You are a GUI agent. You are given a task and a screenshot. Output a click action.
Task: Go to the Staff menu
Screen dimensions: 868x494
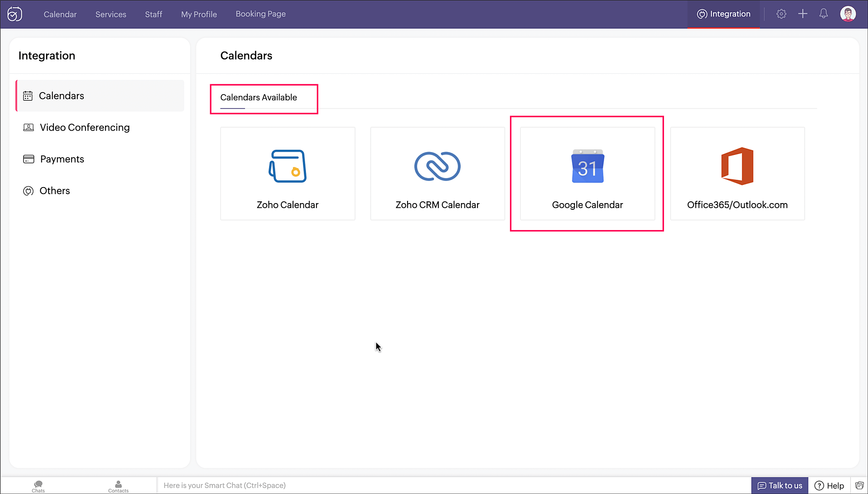click(154, 14)
